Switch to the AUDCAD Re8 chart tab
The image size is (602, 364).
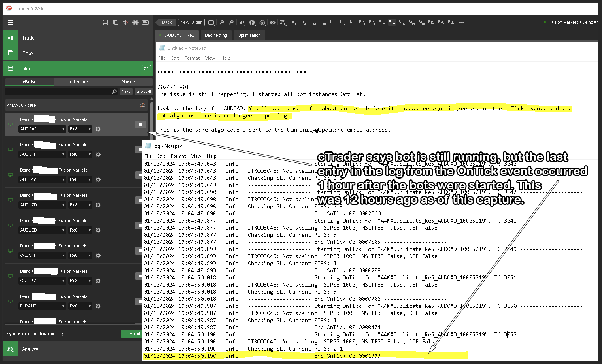click(177, 35)
